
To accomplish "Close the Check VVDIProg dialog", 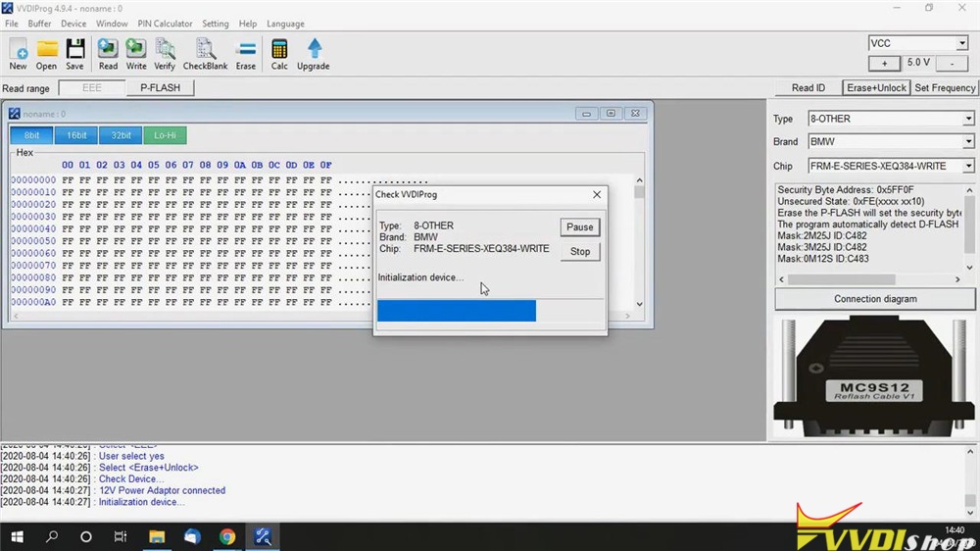I will (x=596, y=194).
